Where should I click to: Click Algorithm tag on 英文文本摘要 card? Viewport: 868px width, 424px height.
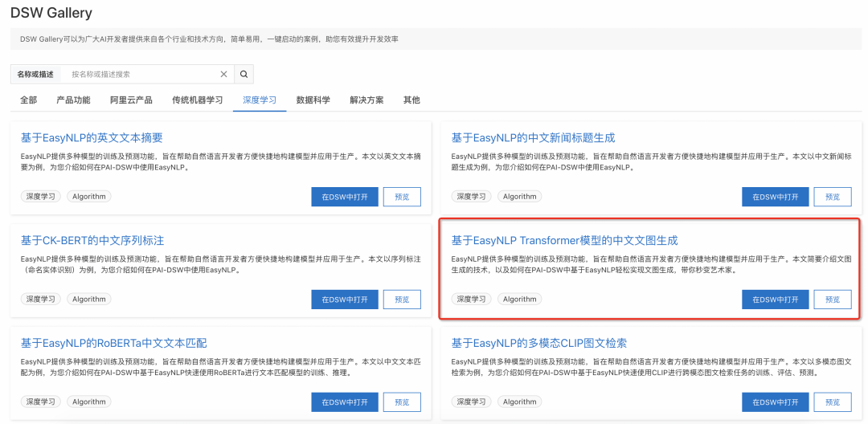(89, 196)
